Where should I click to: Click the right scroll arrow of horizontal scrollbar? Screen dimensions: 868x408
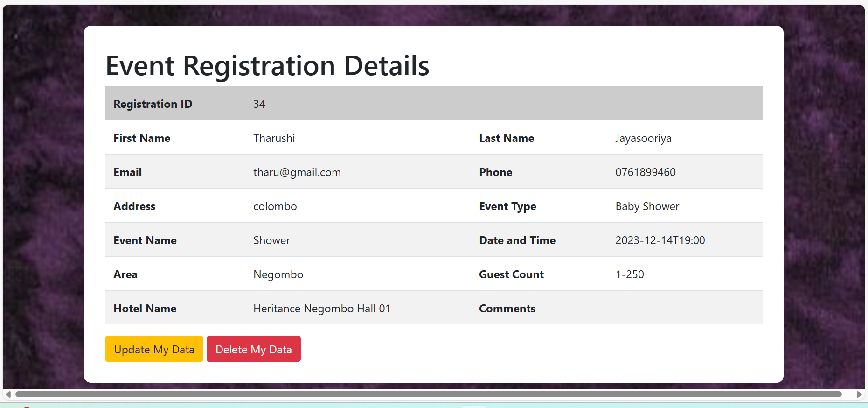point(859,394)
